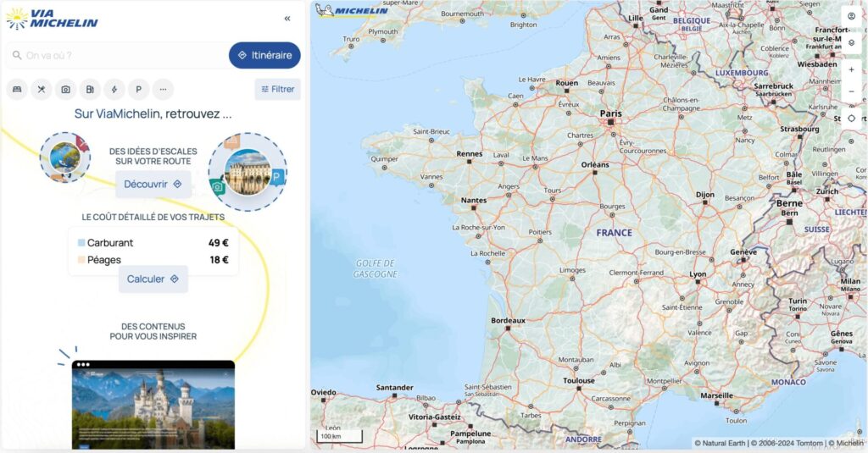Viewport: 868px width, 453px height.
Task: Open the map layers selector
Action: point(851,41)
